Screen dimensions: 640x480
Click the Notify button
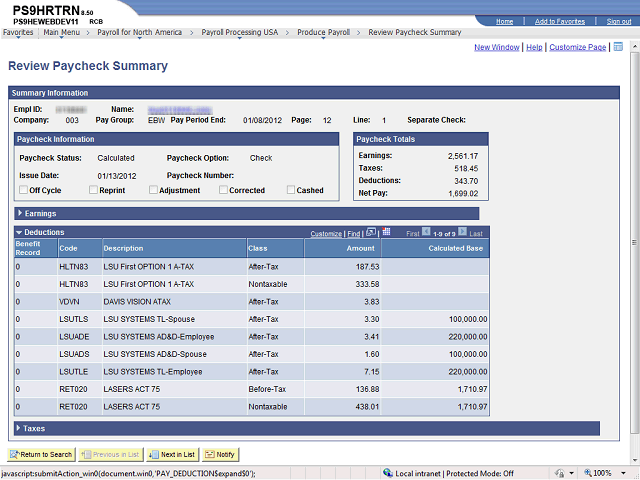coord(220,454)
